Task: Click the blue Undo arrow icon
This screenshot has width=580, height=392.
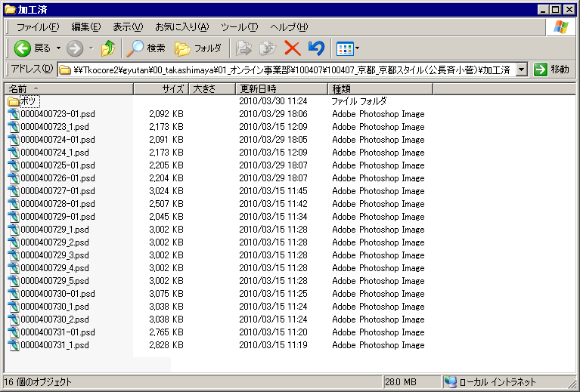Action: [x=316, y=48]
